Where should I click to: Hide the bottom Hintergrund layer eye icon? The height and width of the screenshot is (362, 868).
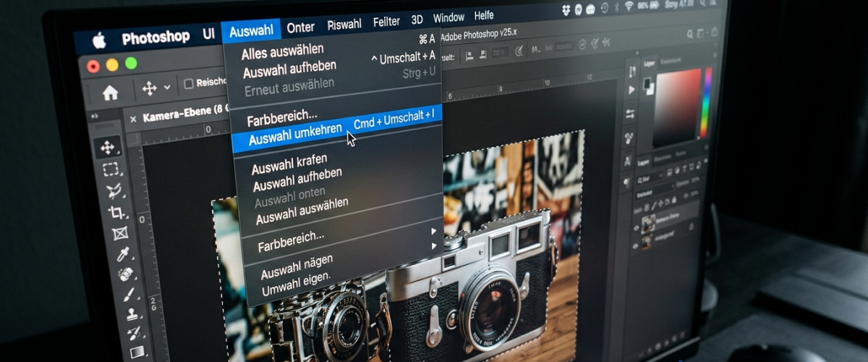click(637, 246)
